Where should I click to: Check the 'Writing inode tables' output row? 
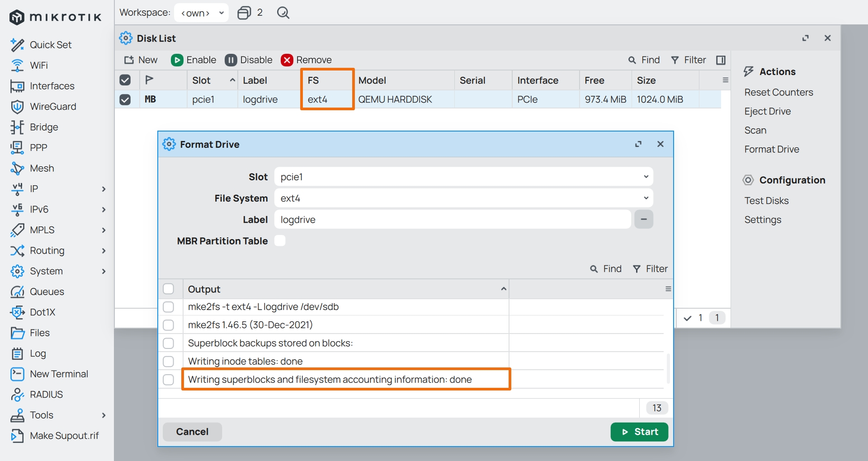168,362
